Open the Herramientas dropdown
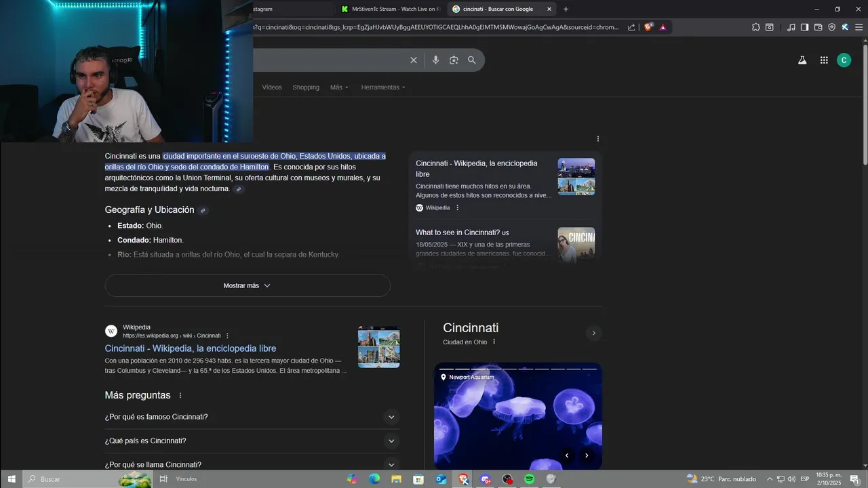Screen dimensions: 868x488 click(x=383, y=87)
